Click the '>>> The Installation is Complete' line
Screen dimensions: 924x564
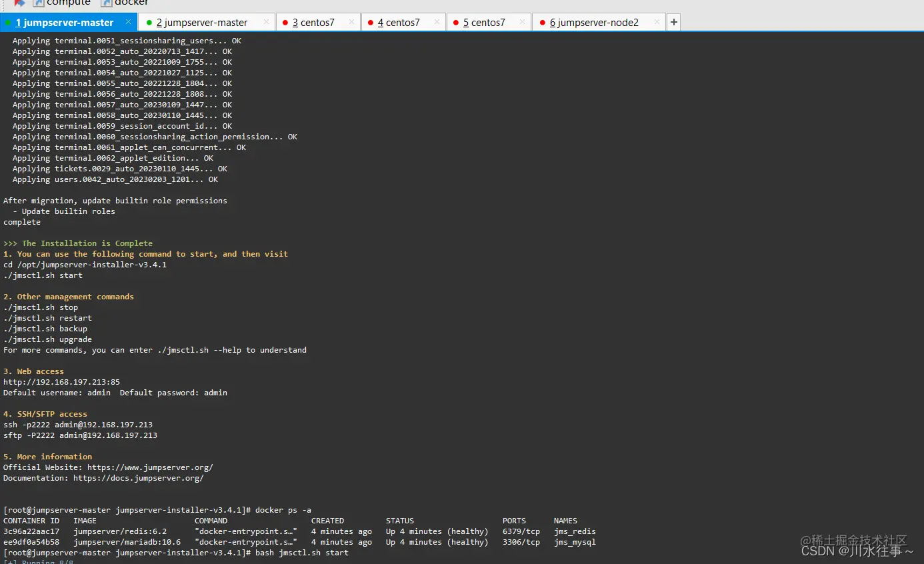[x=78, y=243]
